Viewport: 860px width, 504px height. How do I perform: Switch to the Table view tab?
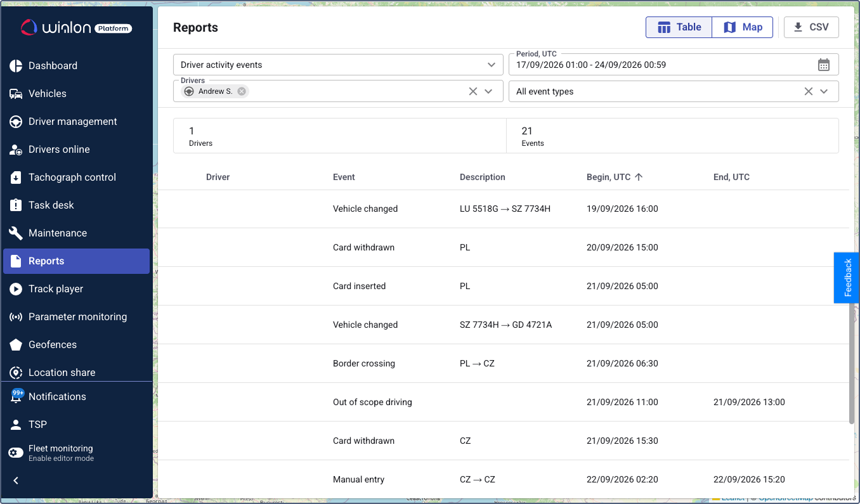[x=679, y=27]
